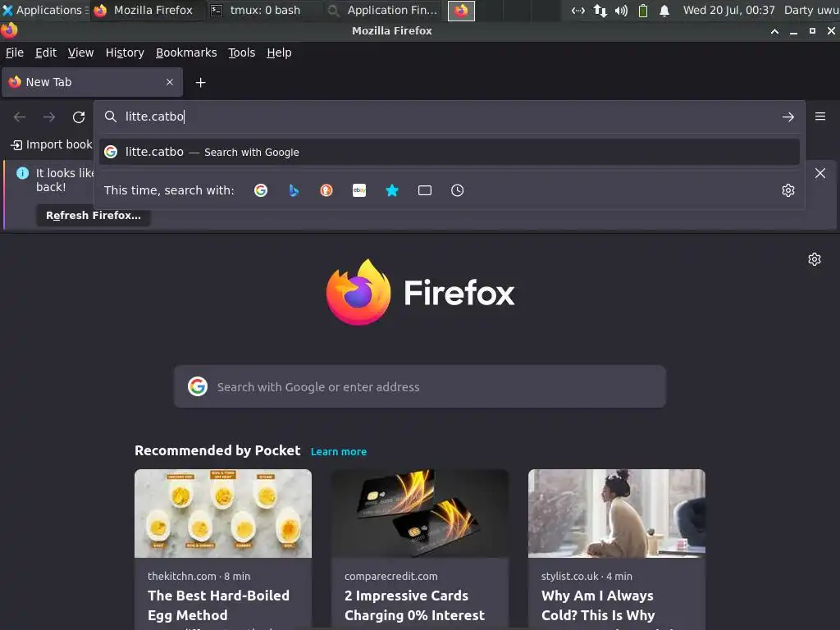840x630 pixels.
Task: Click the Refresh Firefox button
Action: pos(94,216)
